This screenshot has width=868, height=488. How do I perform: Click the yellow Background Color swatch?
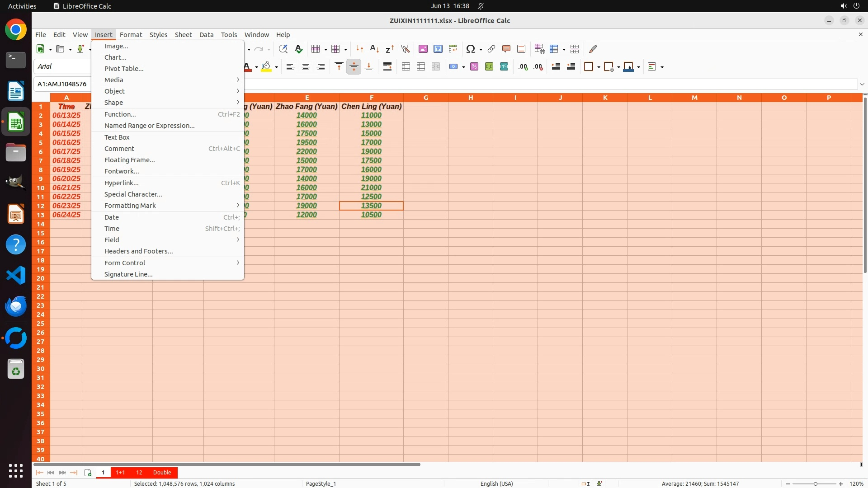pyautogui.click(x=266, y=66)
